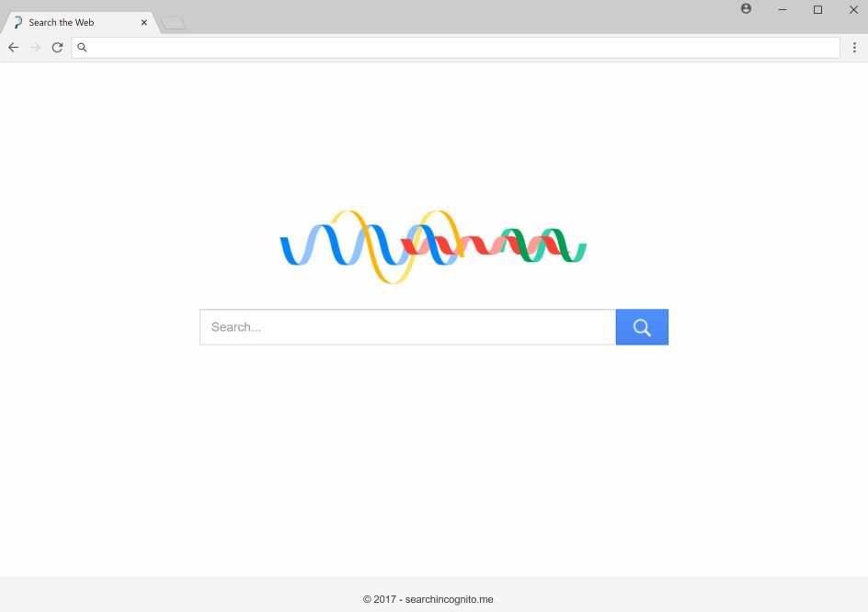This screenshot has height=612, width=868.
Task: Maximize the browser window
Action: click(x=817, y=9)
